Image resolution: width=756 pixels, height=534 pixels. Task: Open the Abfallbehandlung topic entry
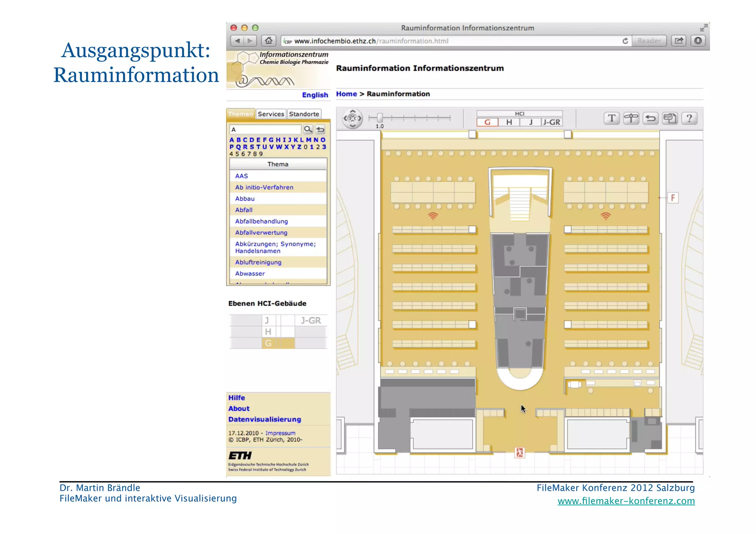(261, 221)
